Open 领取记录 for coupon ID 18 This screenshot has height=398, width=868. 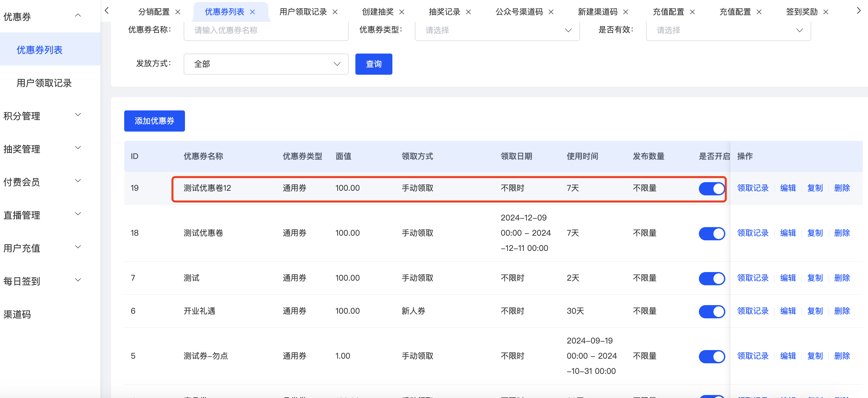click(x=753, y=233)
